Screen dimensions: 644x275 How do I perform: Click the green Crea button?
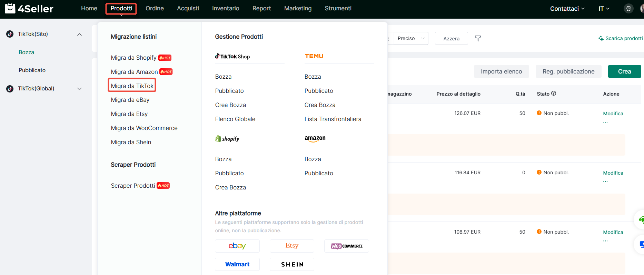(624, 71)
